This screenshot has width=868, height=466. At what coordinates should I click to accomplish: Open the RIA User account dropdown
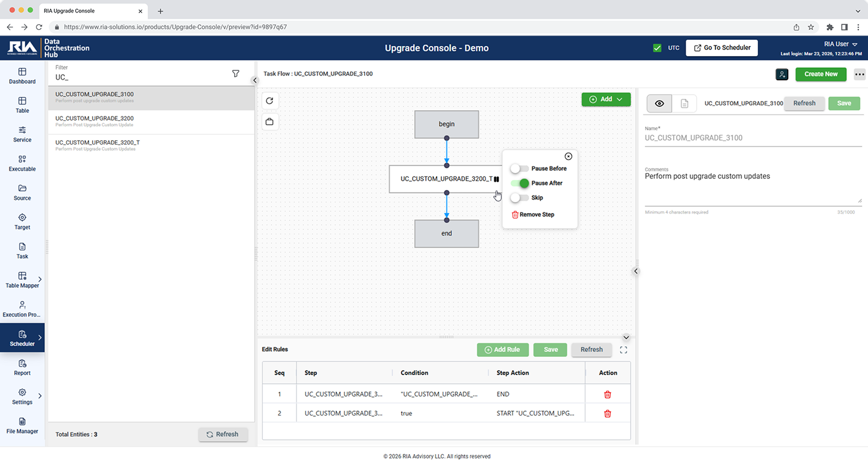pos(841,44)
